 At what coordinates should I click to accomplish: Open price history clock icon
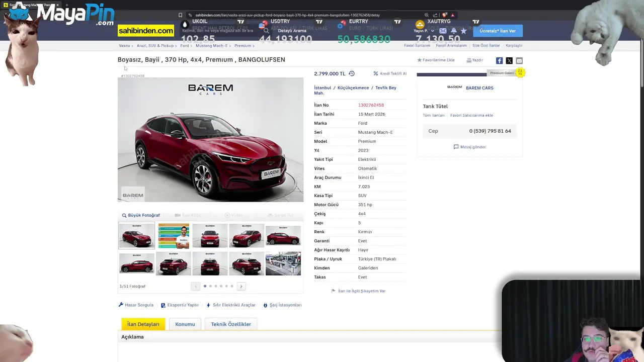[352, 73]
